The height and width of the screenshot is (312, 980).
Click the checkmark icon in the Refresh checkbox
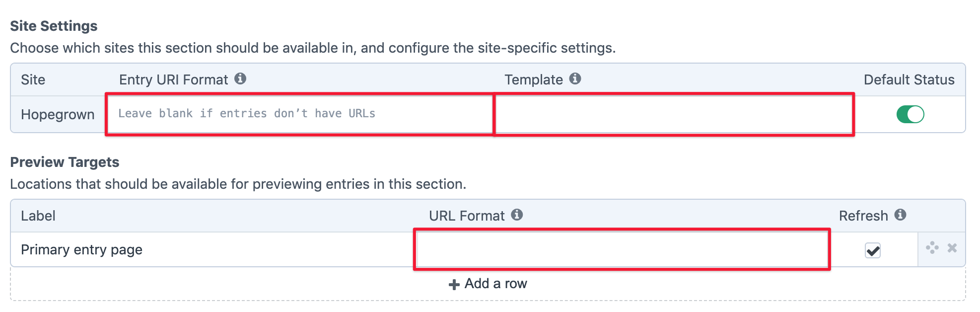(873, 251)
